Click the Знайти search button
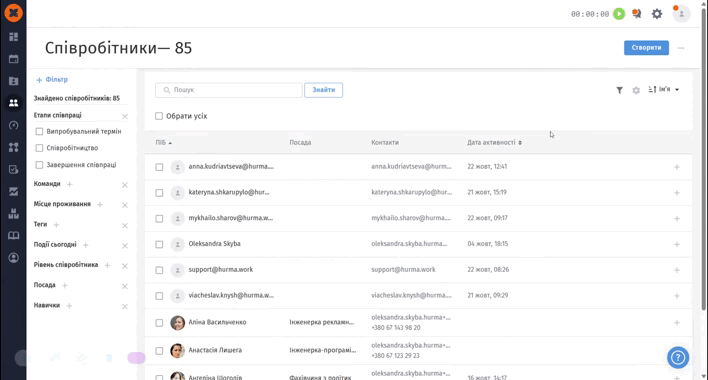Image resolution: width=708 pixels, height=380 pixels. tap(323, 90)
